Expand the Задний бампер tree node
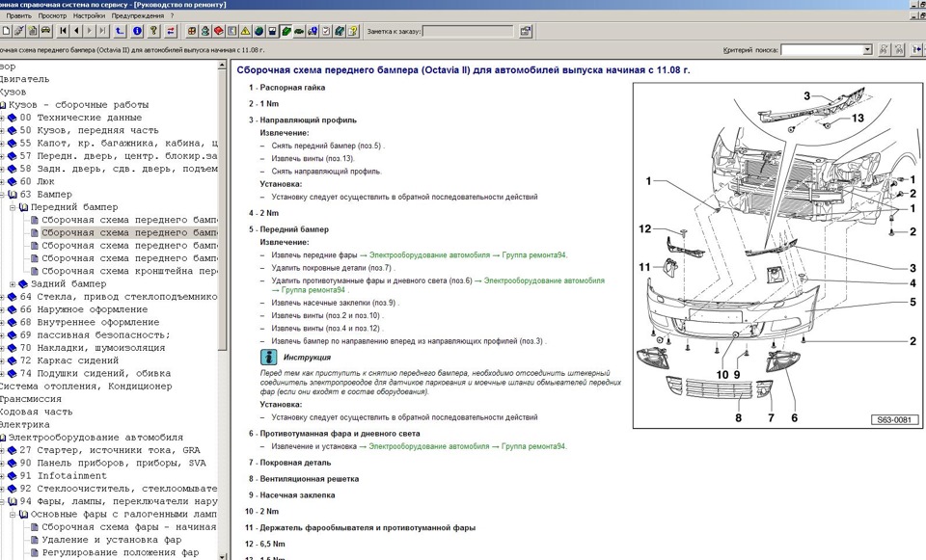The width and height of the screenshot is (926, 560). (13, 283)
